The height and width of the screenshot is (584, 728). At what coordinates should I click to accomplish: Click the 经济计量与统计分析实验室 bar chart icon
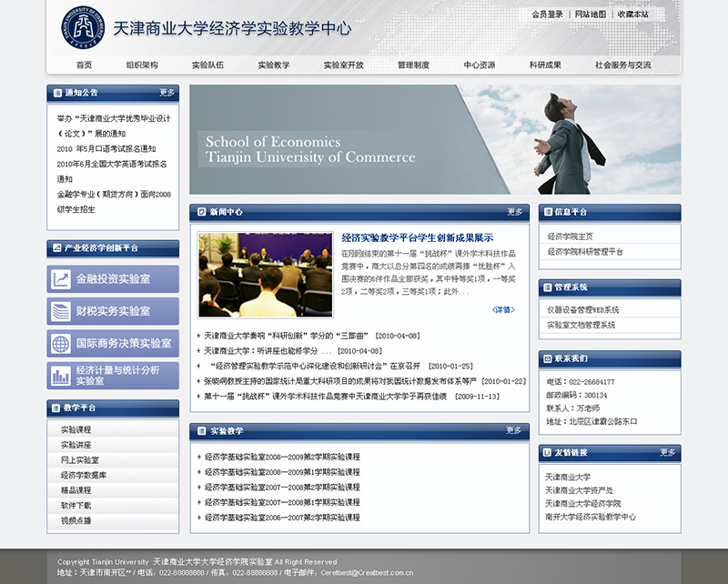(62, 376)
